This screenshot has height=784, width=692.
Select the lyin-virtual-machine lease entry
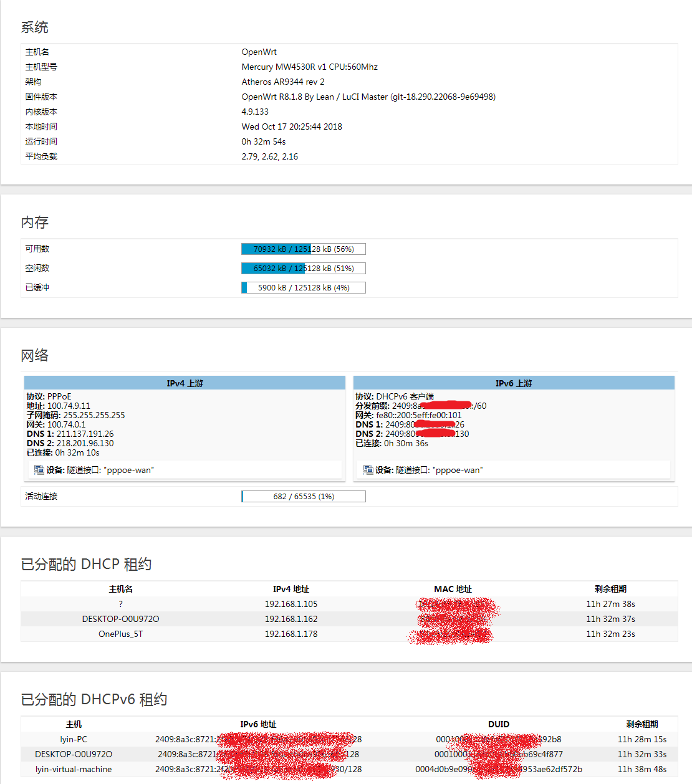point(73,769)
